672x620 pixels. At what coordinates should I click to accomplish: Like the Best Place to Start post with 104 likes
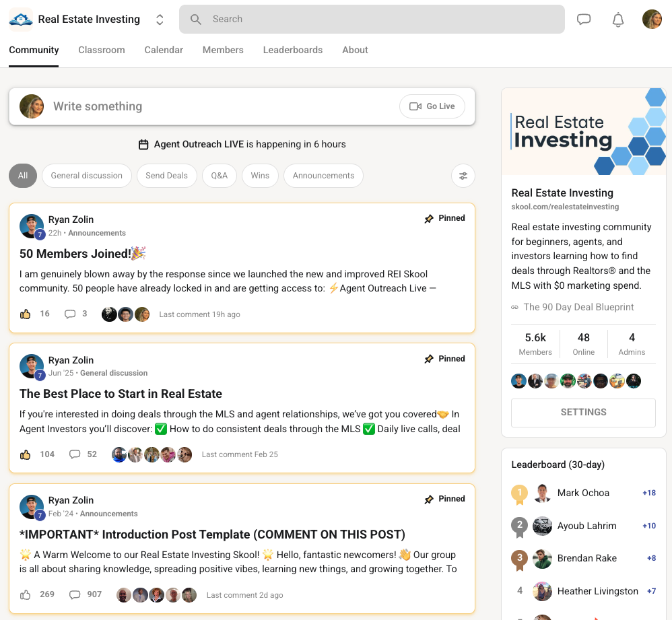[26, 454]
